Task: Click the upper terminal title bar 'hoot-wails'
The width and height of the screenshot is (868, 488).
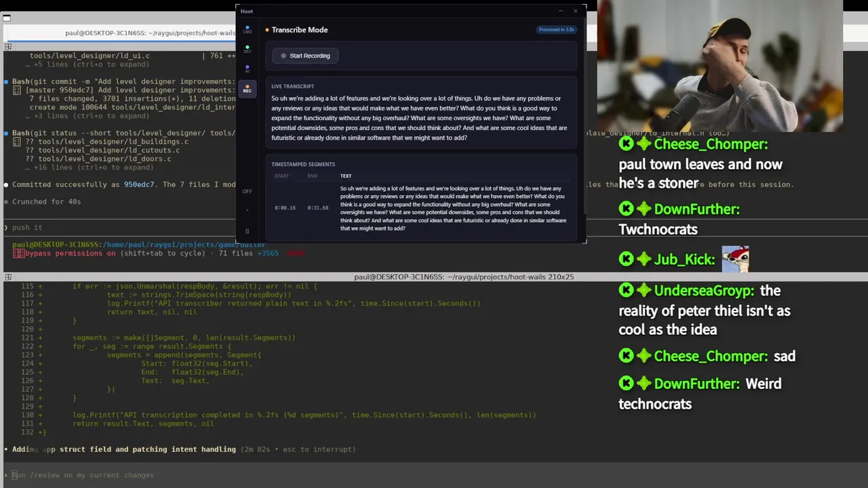Action: tap(150, 33)
